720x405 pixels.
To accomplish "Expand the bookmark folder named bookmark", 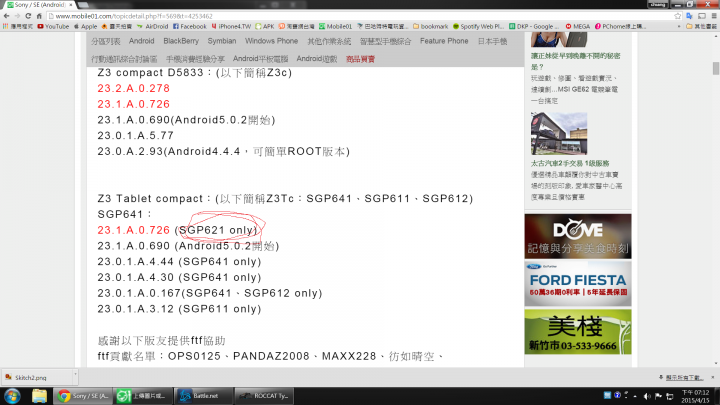I will [x=430, y=27].
